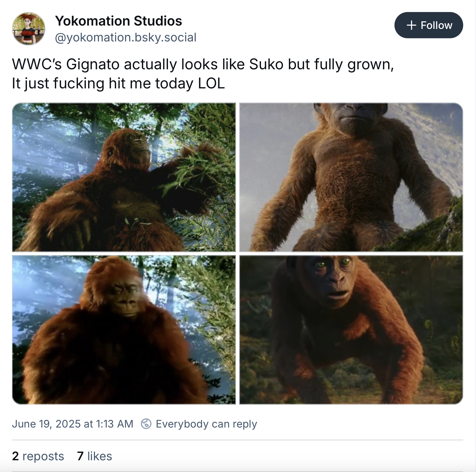Screen dimensions: 476x472
Task: Follow Yokomation Studios
Action: point(428,25)
